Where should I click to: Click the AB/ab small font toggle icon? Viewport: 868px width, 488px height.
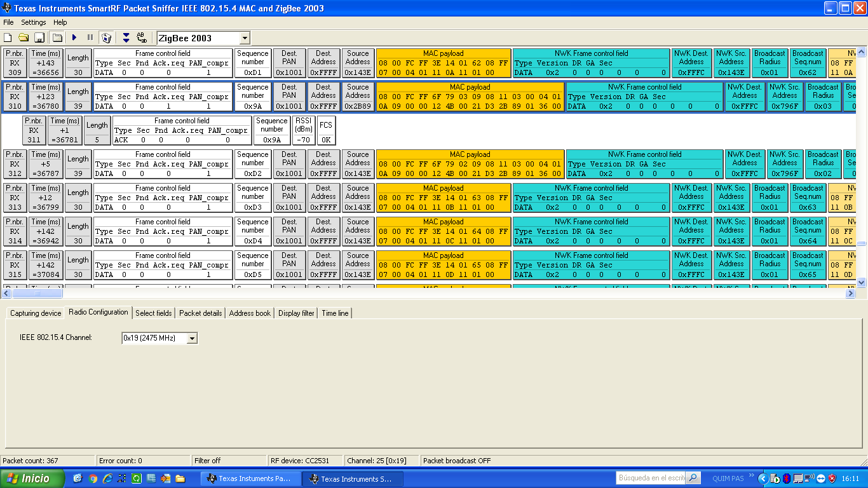point(142,37)
